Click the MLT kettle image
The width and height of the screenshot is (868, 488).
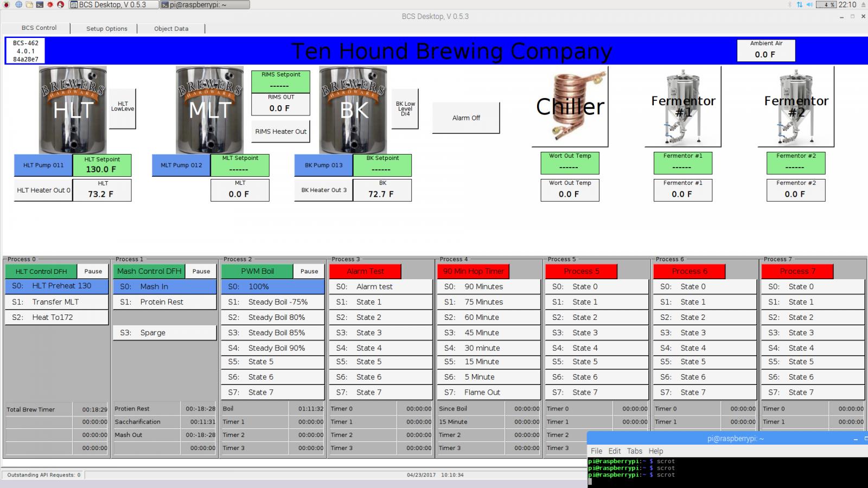click(210, 110)
